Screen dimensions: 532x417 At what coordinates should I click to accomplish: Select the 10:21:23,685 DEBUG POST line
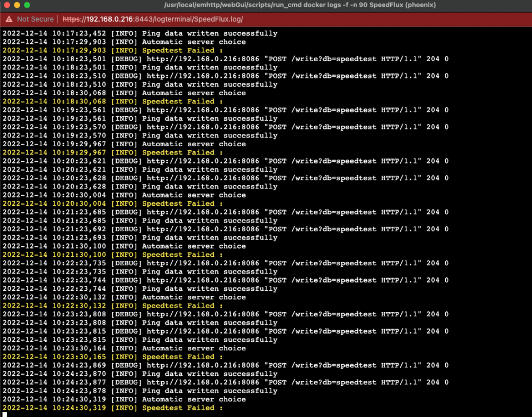coord(226,212)
